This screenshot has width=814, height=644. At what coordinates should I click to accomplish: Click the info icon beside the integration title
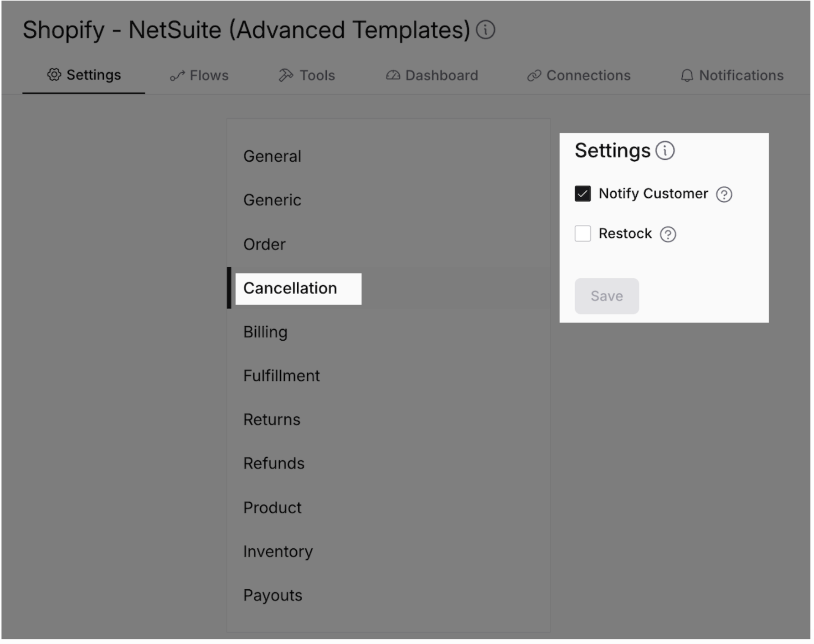coord(486,30)
